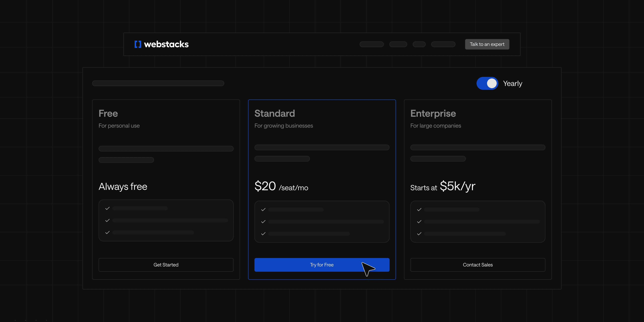Click the first checkmark in the Enterprise plan features
The width and height of the screenshot is (644, 322).
419,209
